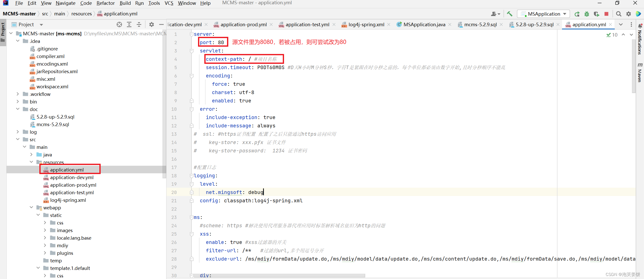Open the Maven tool window

point(640,73)
